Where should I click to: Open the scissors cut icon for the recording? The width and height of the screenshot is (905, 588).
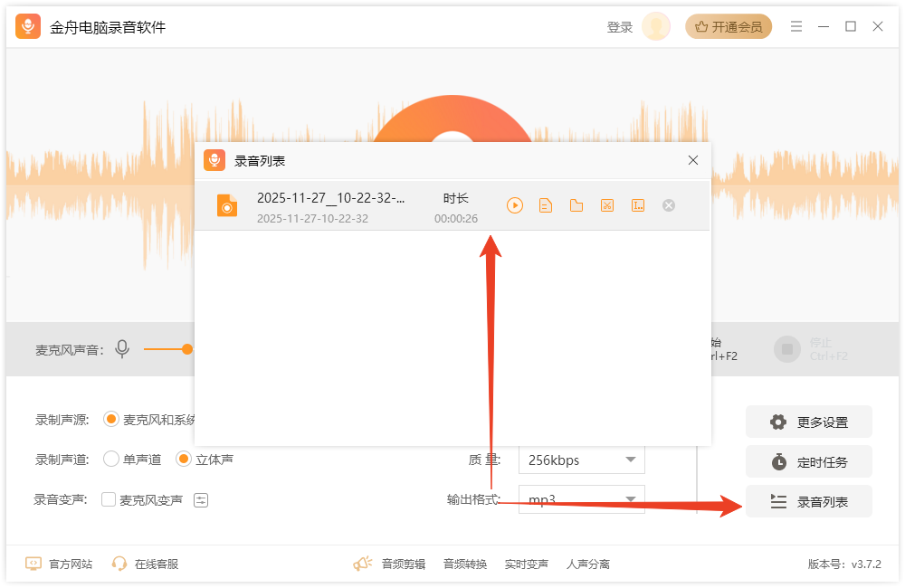tap(607, 205)
